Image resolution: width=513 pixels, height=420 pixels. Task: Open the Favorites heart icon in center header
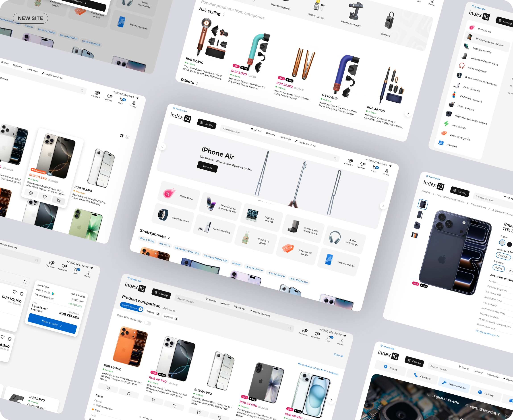tap(362, 164)
